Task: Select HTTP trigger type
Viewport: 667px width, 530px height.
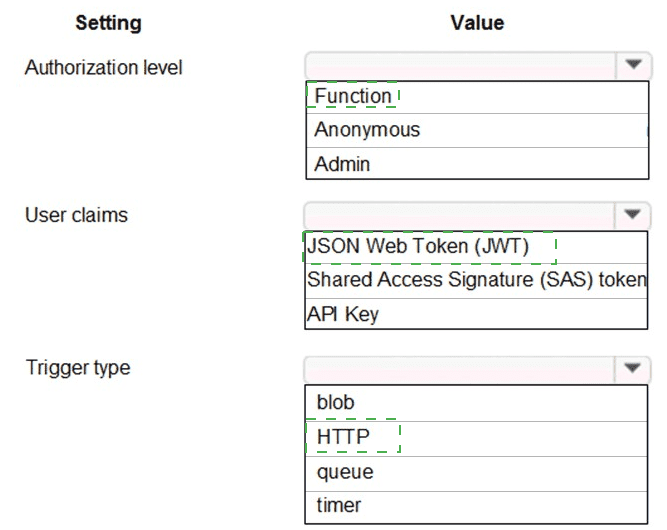Action: [344, 437]
